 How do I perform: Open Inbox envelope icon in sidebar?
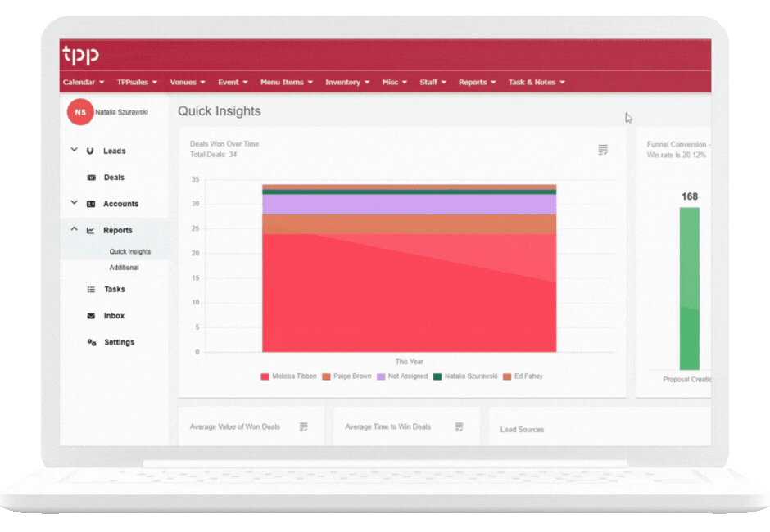(91, 316)
